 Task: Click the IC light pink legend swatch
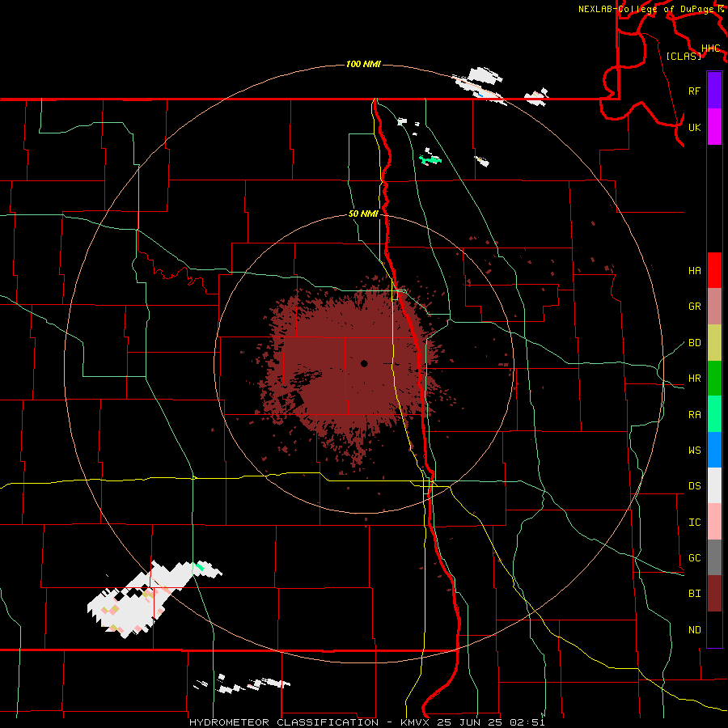tap(714, 522)
